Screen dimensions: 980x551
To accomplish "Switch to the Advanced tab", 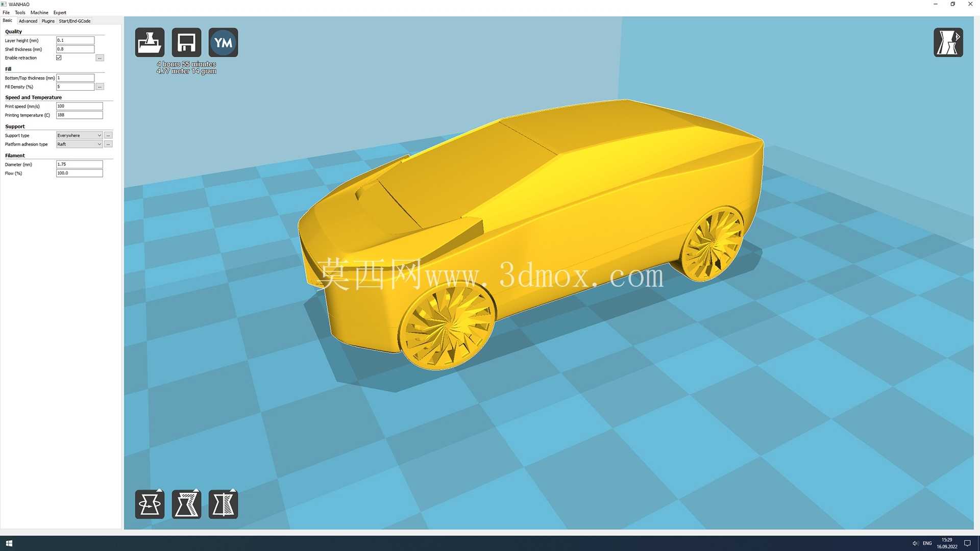I will coord(28,21).
